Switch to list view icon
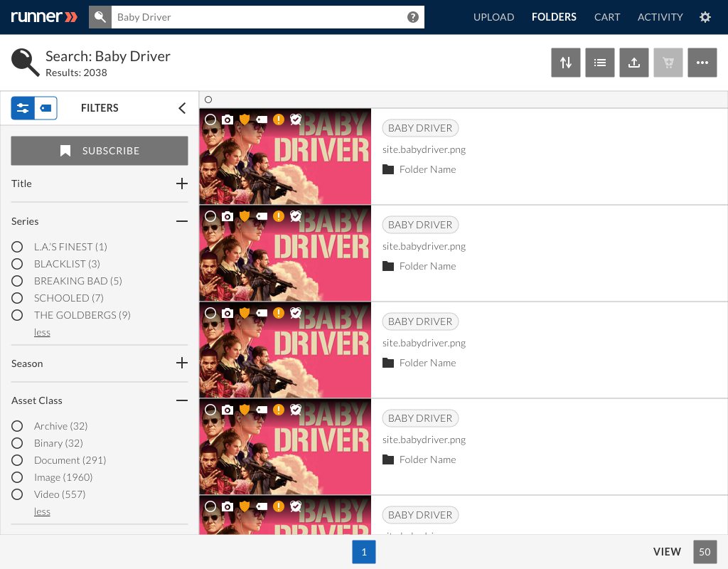728x569 pixels. pyautogui.click(x=600, y=63)
